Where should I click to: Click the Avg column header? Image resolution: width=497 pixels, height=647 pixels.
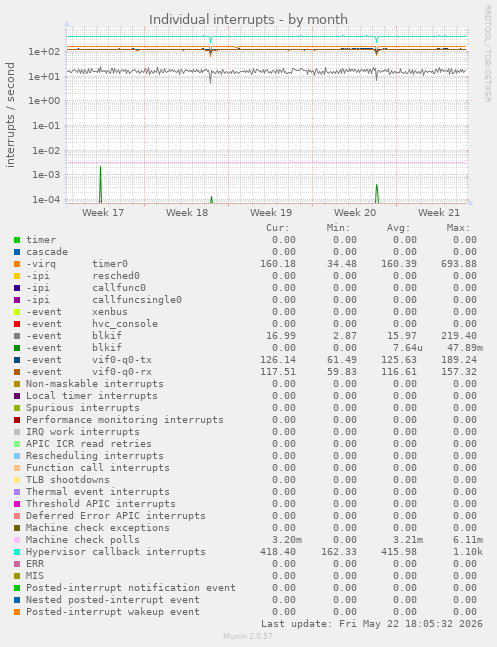(x=398, y=228)
